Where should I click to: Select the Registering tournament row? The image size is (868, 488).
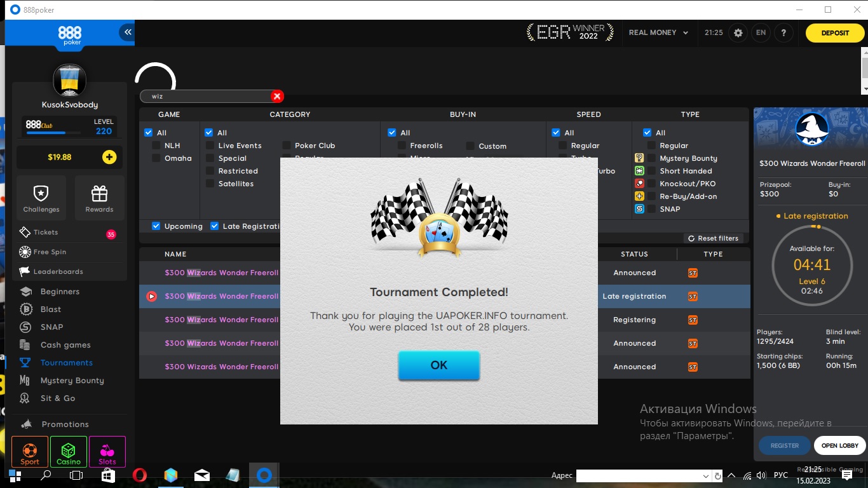(x=445, y=320)
